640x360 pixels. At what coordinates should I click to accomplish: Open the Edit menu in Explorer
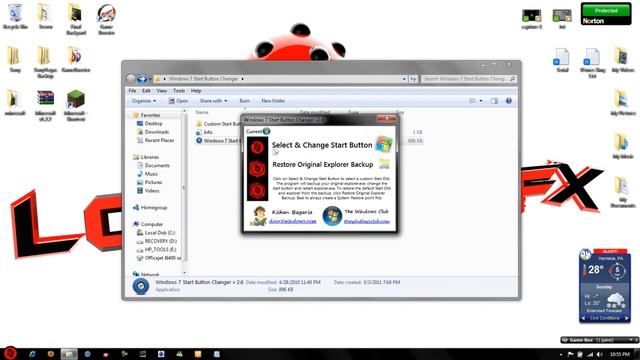pos(146,91)
